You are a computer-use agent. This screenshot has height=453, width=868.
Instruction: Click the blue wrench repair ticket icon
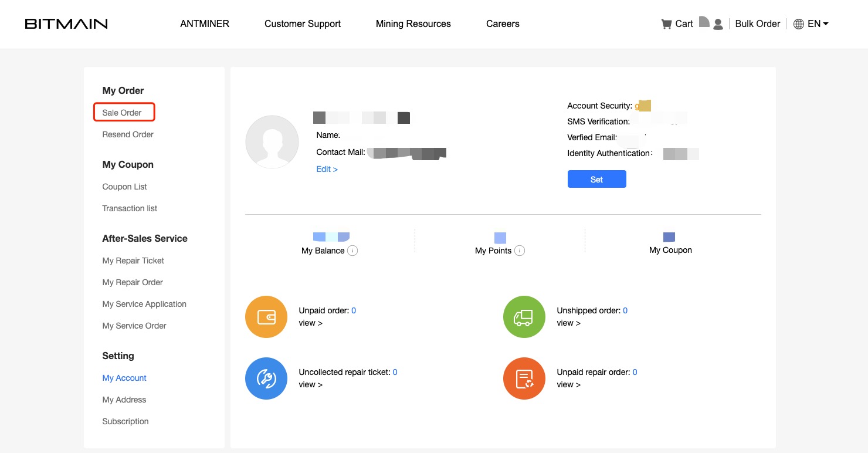pyautogui.click(x=266, y=378)
